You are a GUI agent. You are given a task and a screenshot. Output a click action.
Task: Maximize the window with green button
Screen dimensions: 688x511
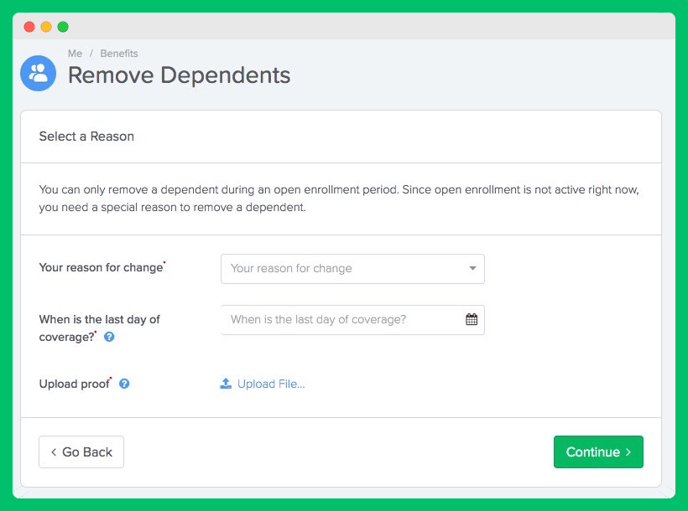63,27
